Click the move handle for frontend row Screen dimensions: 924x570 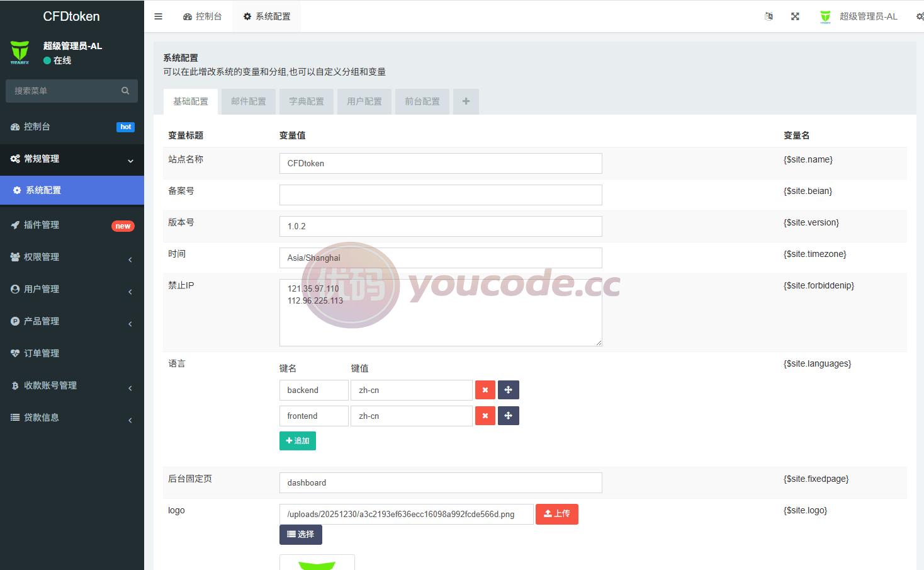click(x=508, y=416)
